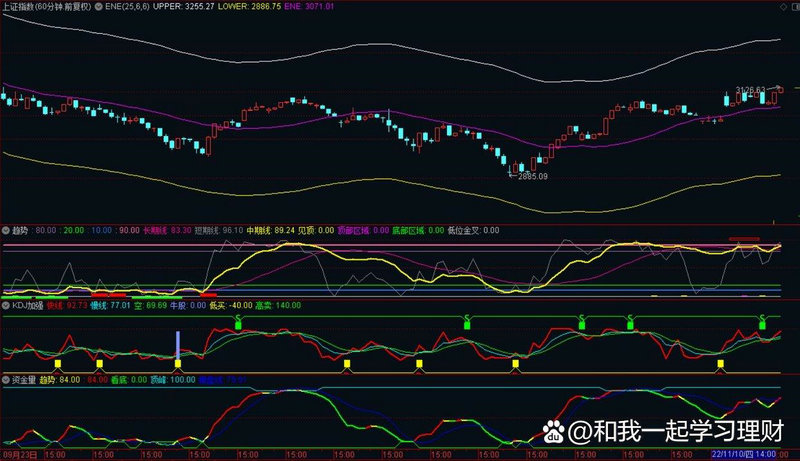Click the 上证指数(60分钟 前复权) title
The height and width of the screenshot is (461, 800).
pos(47,7)
